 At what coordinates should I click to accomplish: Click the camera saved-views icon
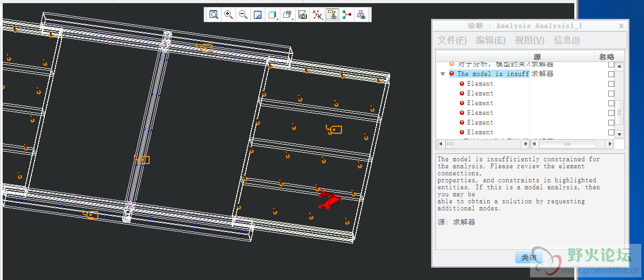303,15
